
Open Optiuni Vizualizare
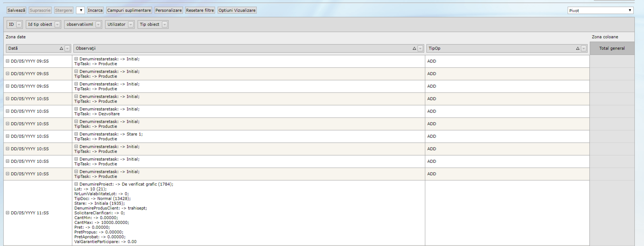coord(237,10)
